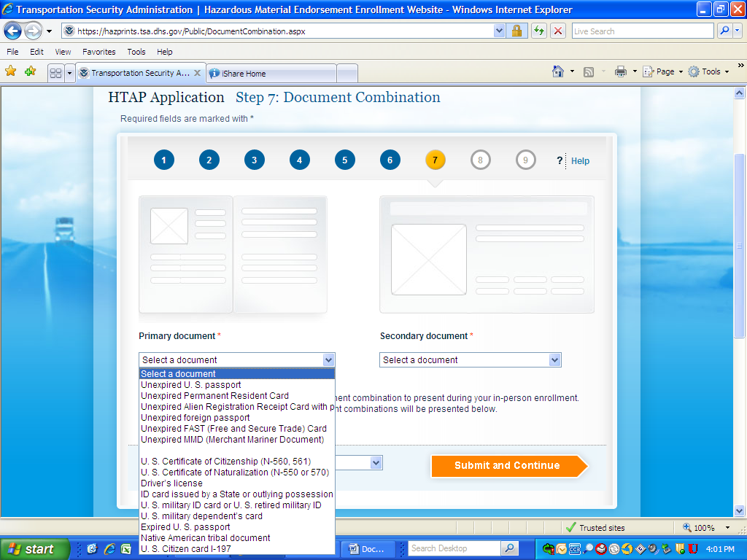747x560 pixels.
Task: Open the Edit menu
Action: click(x=36, y=52)
